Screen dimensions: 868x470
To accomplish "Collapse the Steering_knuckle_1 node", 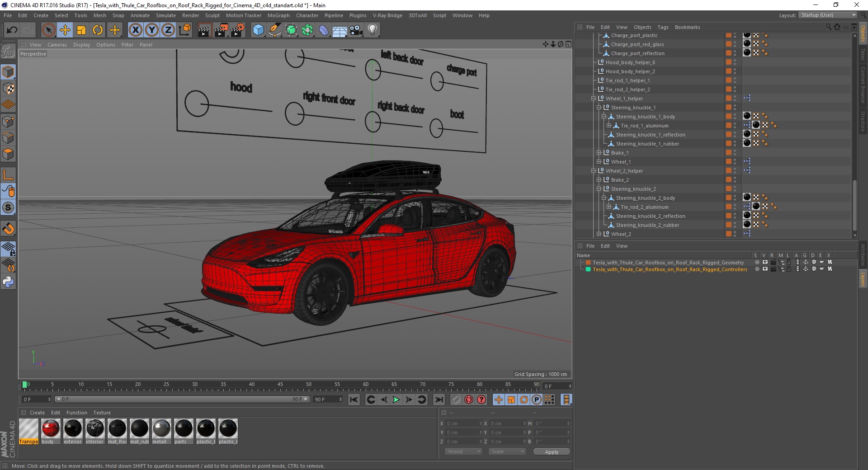I will (x=599, y=108).
